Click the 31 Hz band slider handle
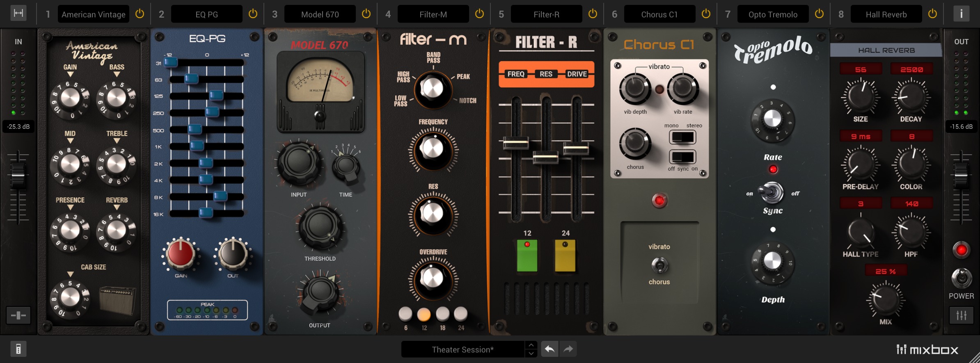The height and width of the screenshot is (363, 980). tap(171, 62)
